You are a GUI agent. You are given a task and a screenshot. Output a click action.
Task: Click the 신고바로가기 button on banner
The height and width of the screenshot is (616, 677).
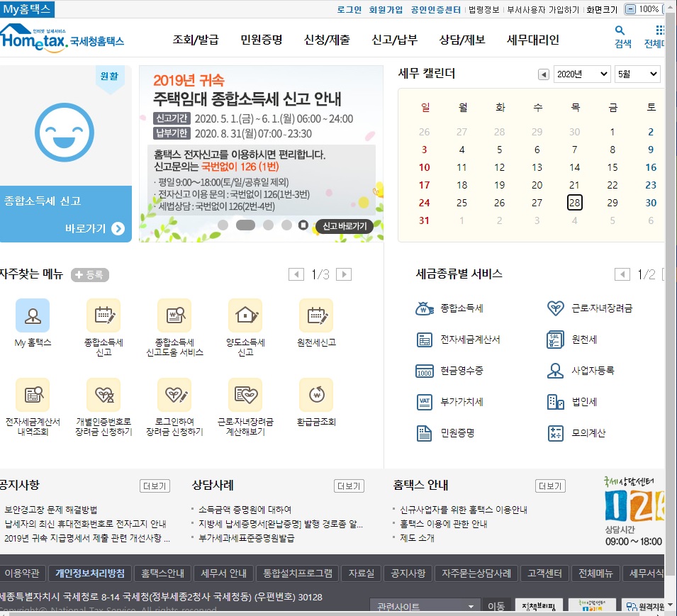pyautogui.click(x=345, y=225)
